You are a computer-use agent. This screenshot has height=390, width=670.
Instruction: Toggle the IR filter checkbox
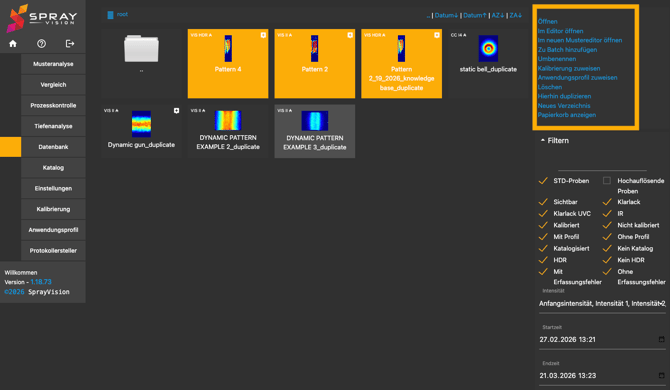coord(607,213)
